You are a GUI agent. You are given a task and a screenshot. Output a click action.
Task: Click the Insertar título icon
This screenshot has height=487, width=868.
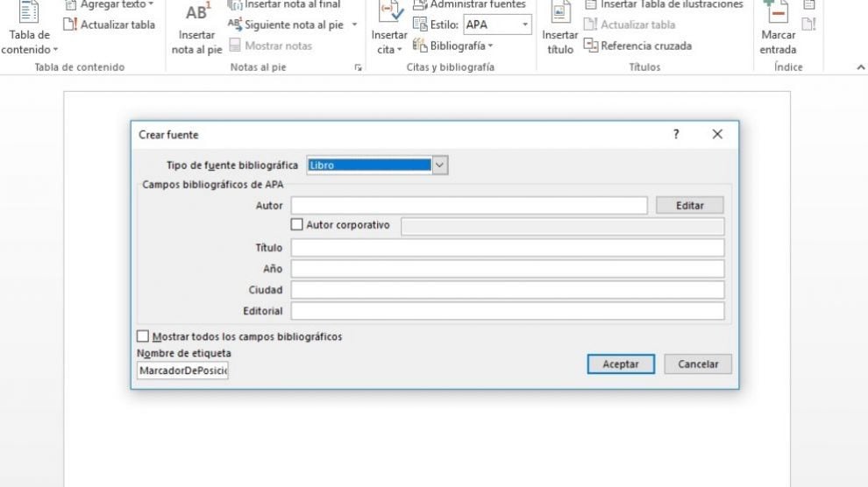pyautogui.click(x=559, y=12)
